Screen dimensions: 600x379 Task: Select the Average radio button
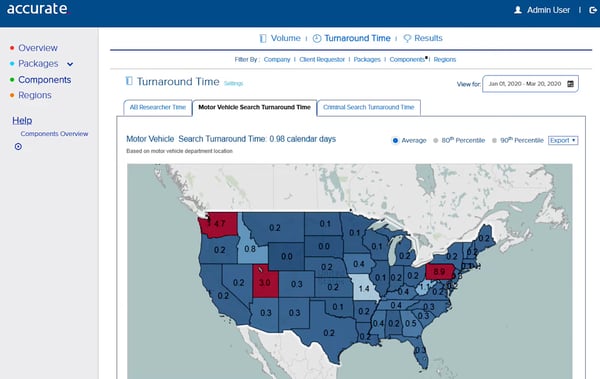pos(395,140)
